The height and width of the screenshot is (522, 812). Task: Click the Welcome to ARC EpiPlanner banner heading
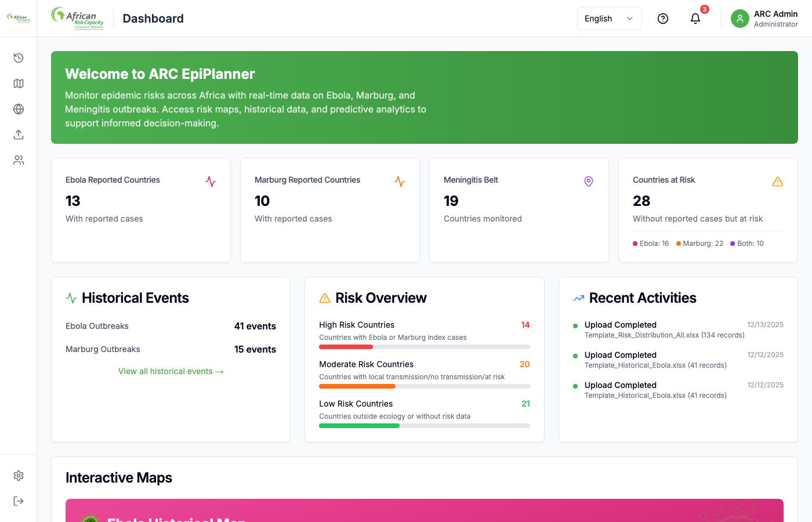[160, 74]
